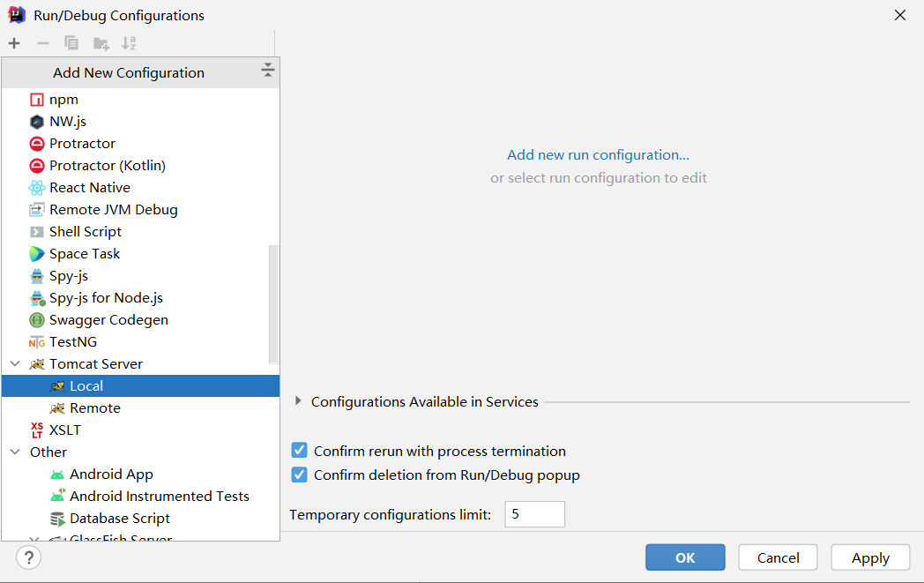
Task: Click the 'Spy-js for Node.js' text label
Action: click(106, 298)
